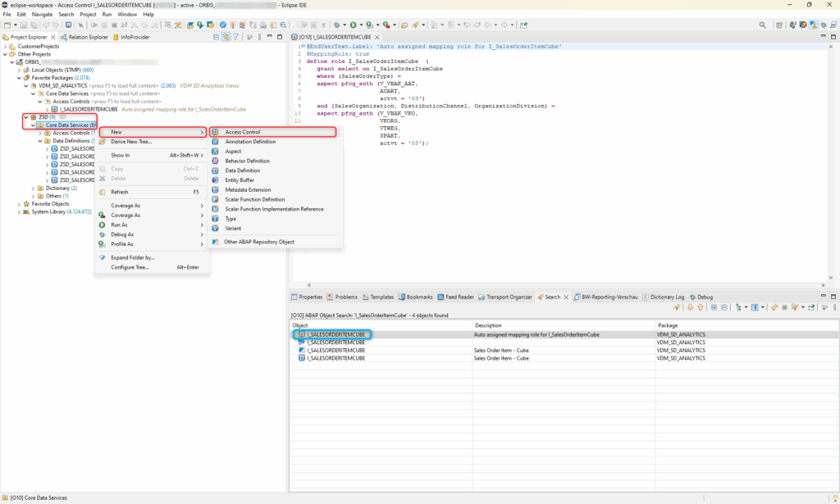Screen dimensions: 840x504
Task: Expand the Local Objects ($TMP) node
Action: (19, 70)
